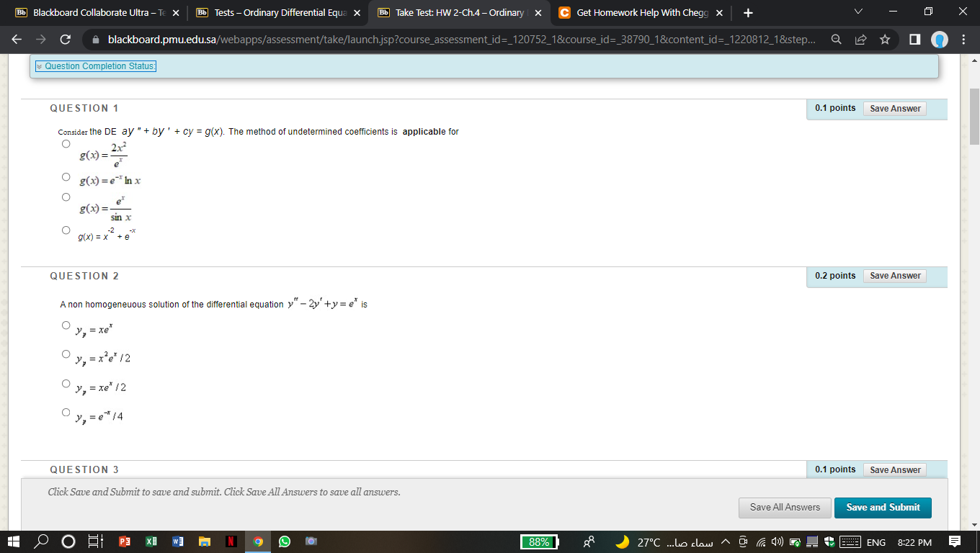Reload the page with the refresh icon
This screenshot has width=980, height=553.
click(66, 40)
